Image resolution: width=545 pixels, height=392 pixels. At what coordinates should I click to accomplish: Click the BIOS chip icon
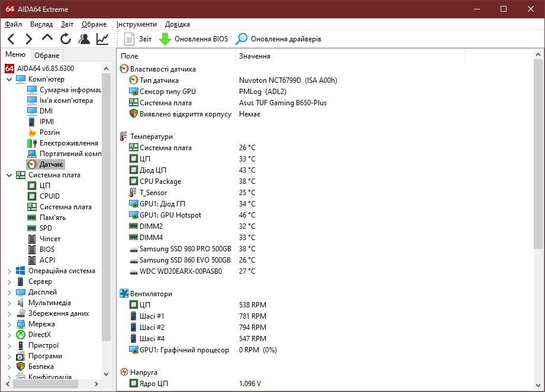tap(32, 250)
